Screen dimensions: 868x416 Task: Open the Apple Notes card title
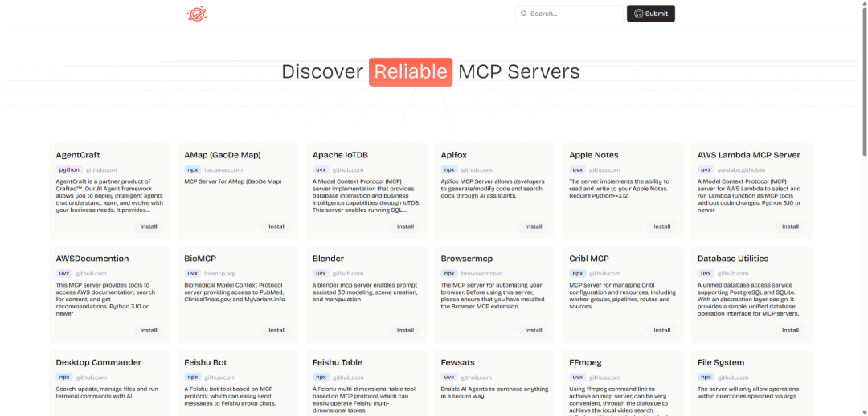tap(594, 155)
